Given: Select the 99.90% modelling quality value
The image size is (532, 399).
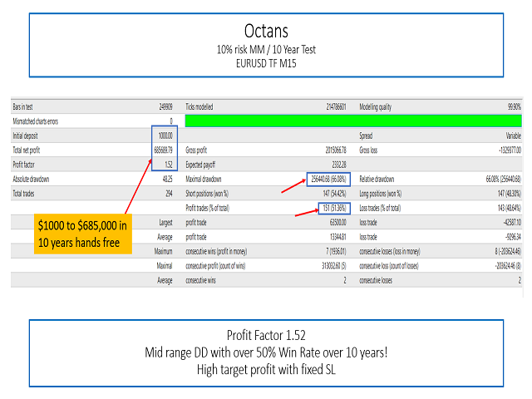Looking at the screenshot, I should point(514,107).
